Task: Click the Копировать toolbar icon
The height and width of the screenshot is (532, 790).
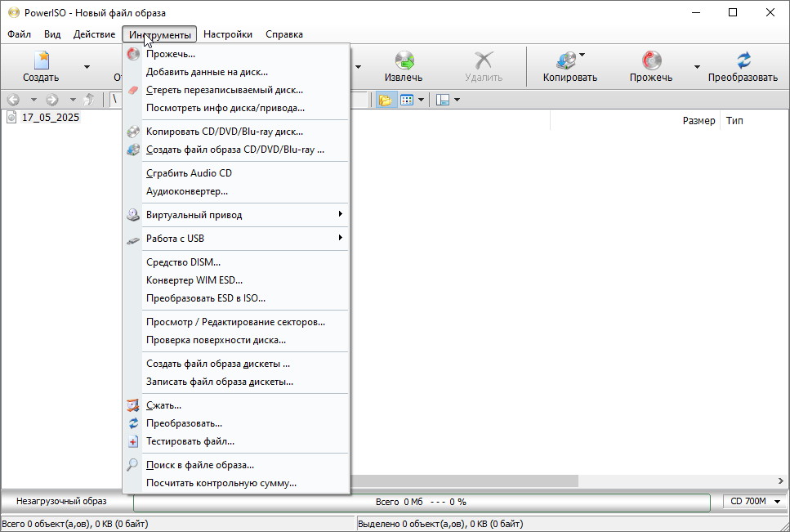Action: [566, 60]
